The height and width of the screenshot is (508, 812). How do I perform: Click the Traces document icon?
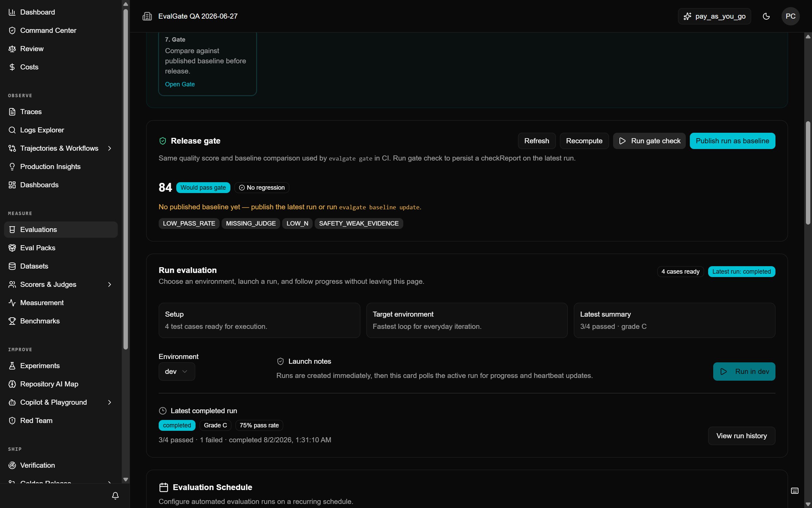12,112
